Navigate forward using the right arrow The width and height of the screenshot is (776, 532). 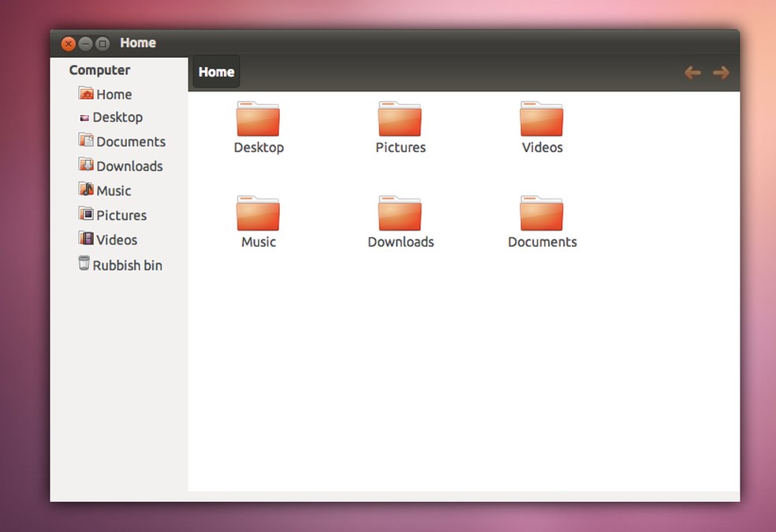point(721,73)
